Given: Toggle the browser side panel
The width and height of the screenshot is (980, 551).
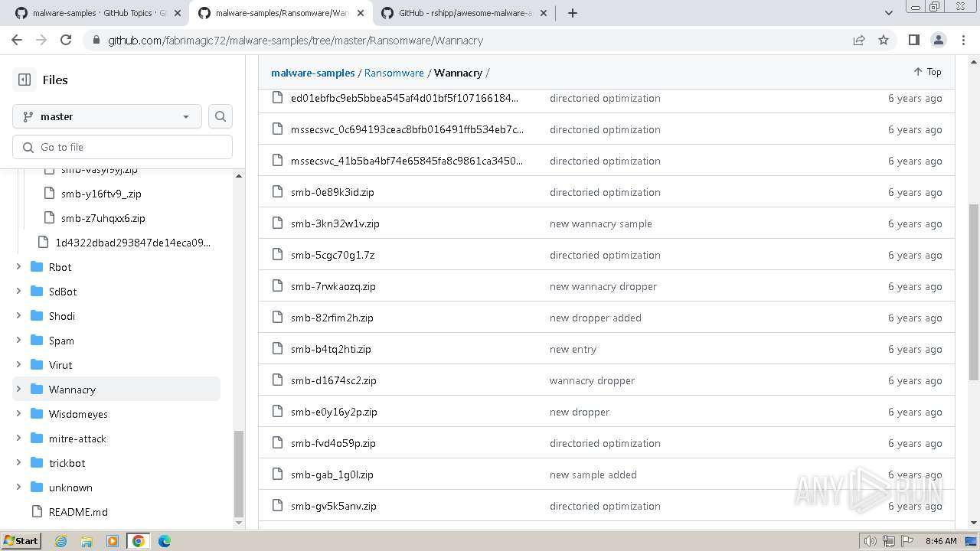Looking at the screenshot, I should (x=914, y=41).
